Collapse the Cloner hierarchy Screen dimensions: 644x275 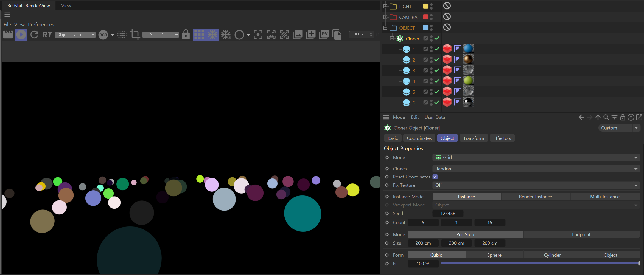tap(392, 38)
